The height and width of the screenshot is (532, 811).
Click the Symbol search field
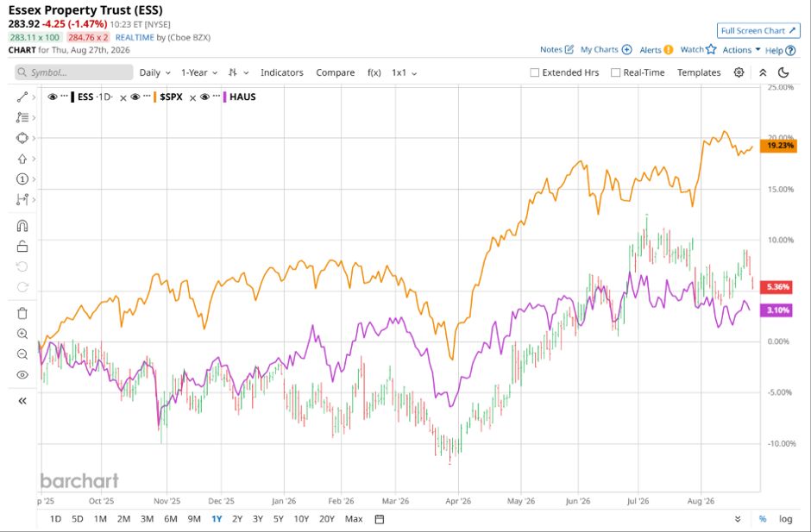[74, 72]
